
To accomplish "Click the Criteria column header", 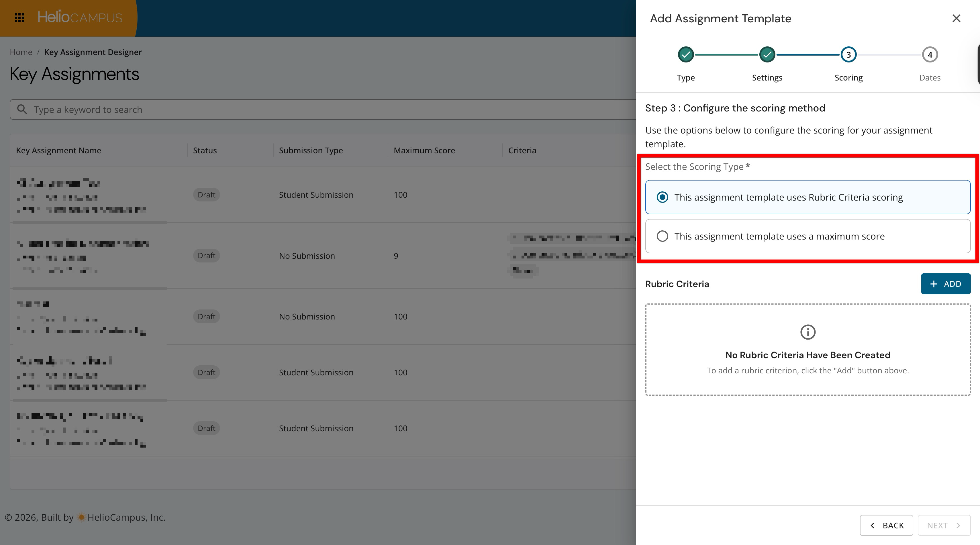I will 522,150.
